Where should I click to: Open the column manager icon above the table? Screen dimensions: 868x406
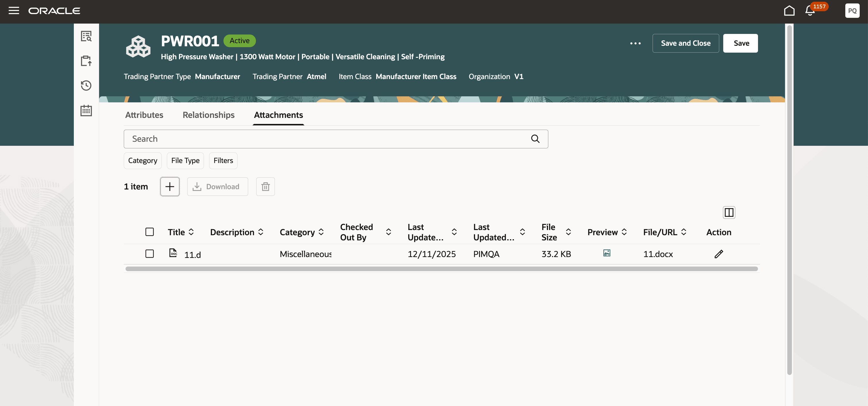coord(729,212)
